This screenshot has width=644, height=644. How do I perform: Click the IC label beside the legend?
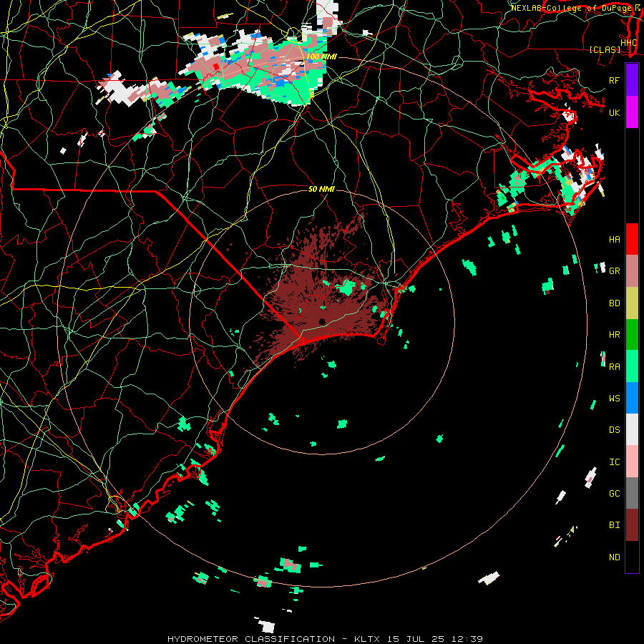(x=614, y=462)
